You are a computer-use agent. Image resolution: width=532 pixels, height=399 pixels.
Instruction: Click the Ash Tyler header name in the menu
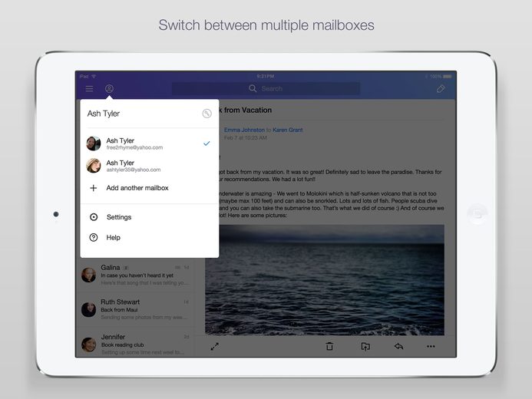click(104, 114)
